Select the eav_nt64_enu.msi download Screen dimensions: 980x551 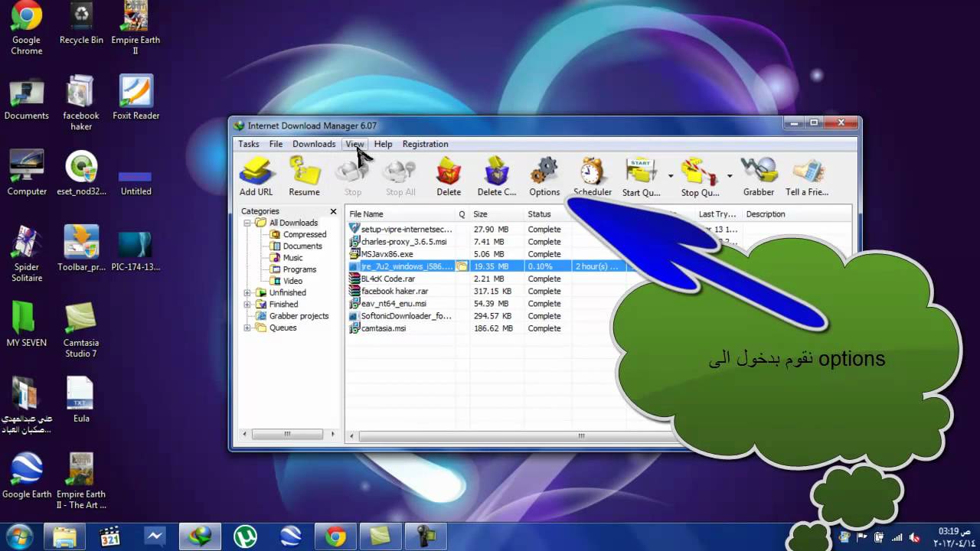394,303
